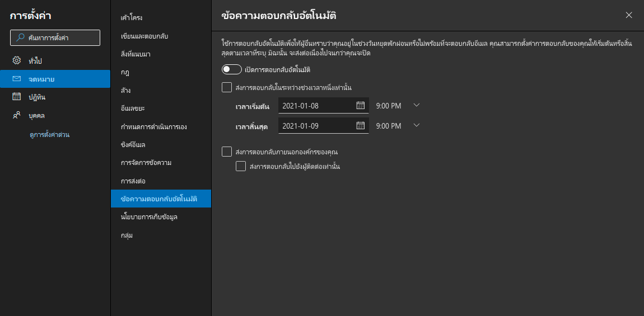
Task: Tick ส่งการตอบกลับไปยังผู้ติดต่อเท่านั้น checkbox
Action: (x=241, y=166)
